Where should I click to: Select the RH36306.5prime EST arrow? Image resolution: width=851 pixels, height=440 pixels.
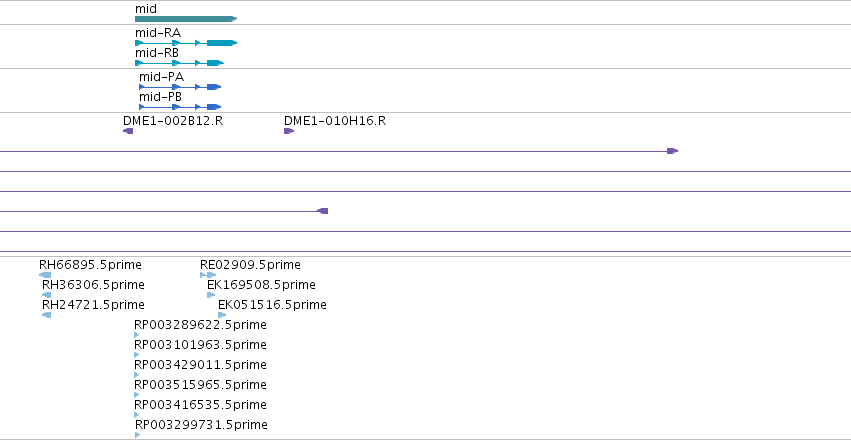click(46, 295)
